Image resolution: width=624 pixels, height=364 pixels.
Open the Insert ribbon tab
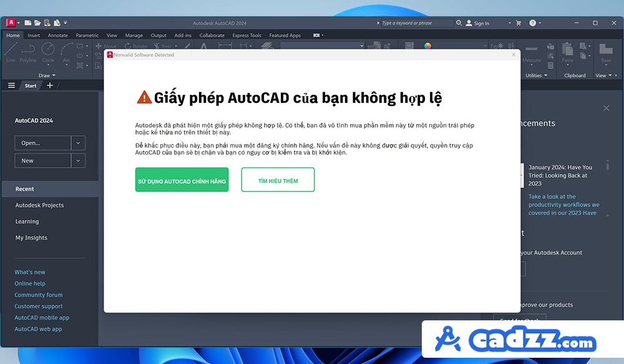pyautogui.click(x=34, y=36)
